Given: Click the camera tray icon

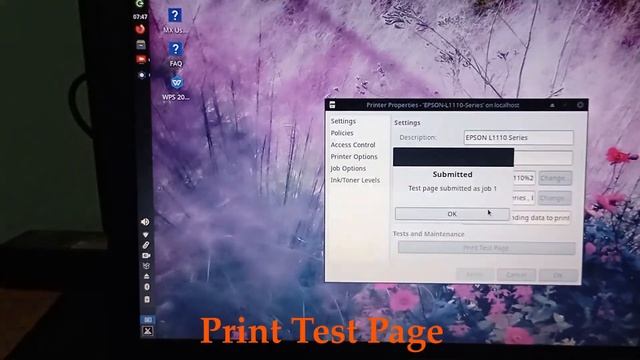Looking at the screenshot, I should [x=146, y=256].
